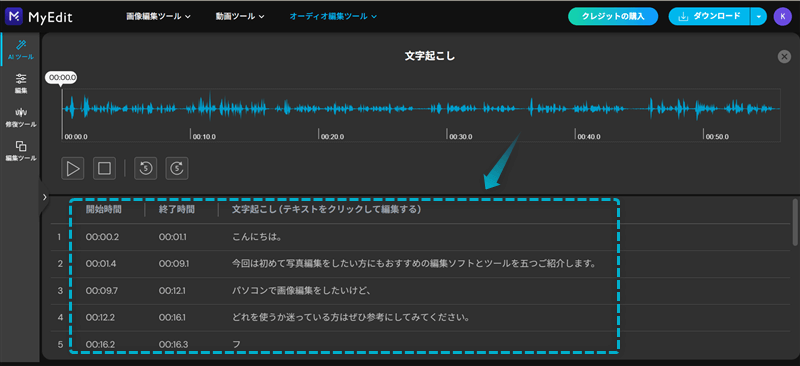Stop the audio playback
The height and width of the screenshot is (366, 800).
click(105, 168)
